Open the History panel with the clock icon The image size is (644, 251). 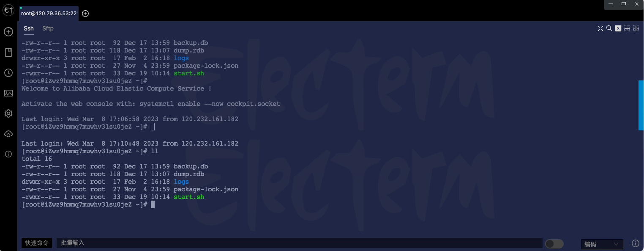pyautogui.click(x=8, y=72)
